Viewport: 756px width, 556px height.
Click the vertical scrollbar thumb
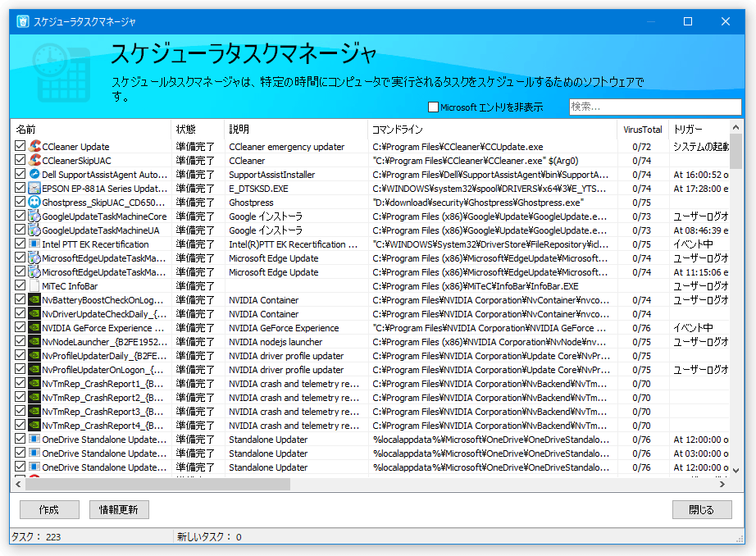pyautogui.click(x=736, y=151)
